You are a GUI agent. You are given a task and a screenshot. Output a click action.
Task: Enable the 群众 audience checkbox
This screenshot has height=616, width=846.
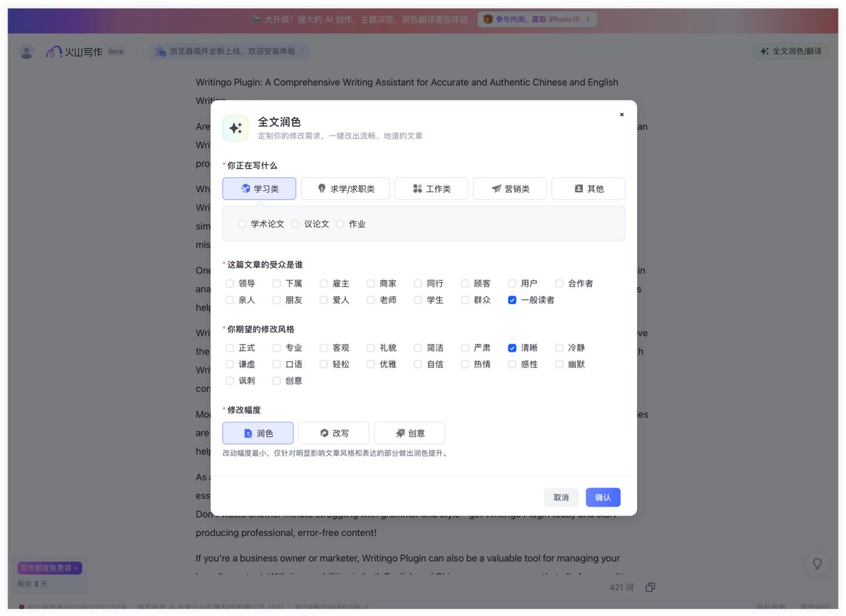click(x=465, y=300)
